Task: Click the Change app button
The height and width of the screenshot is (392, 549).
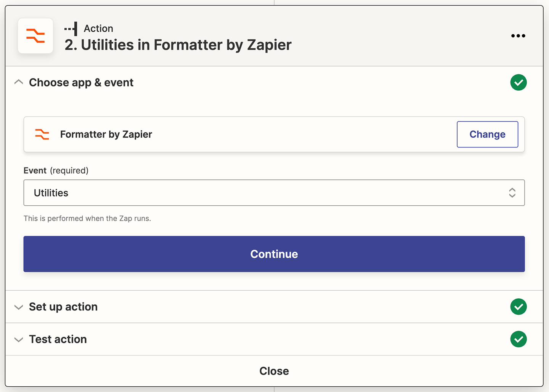Action: pos(487,134)
